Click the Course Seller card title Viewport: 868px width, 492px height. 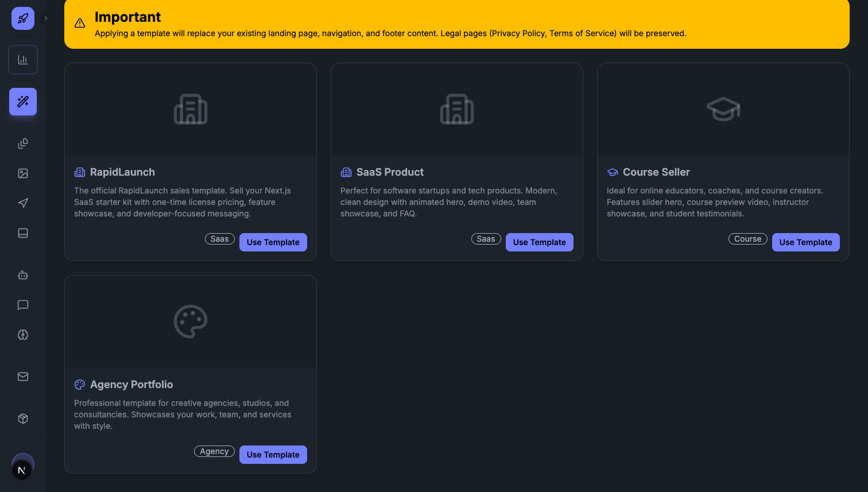[x=656, y=172]
